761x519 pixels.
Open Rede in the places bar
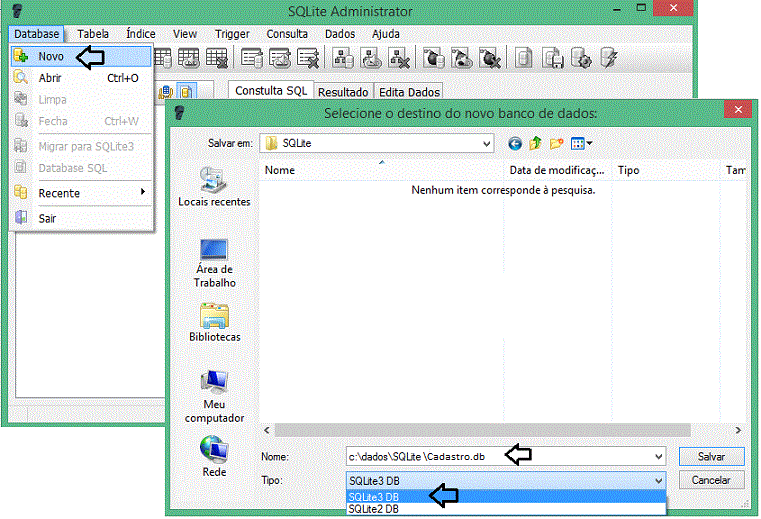coord(214,456)
